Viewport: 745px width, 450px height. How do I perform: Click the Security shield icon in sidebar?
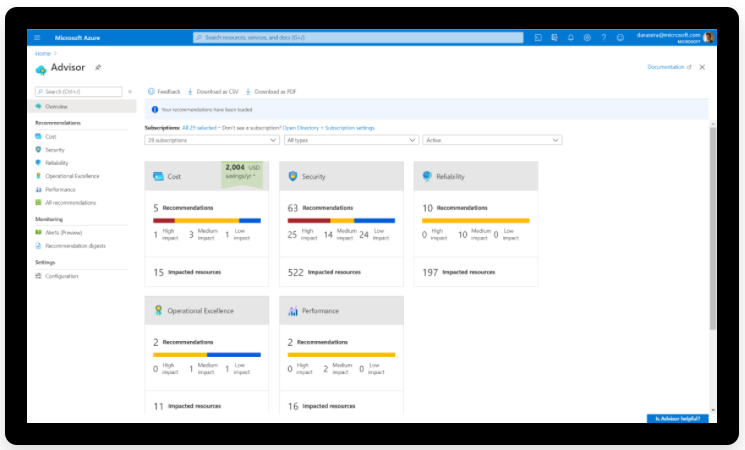coord(38,149)
